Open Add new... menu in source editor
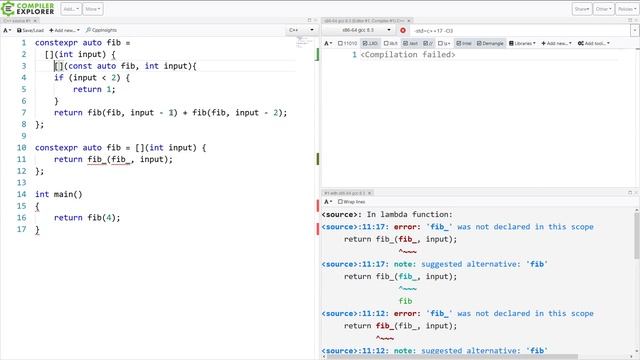This screenshot has width=640, height=360. pos(64,30)
